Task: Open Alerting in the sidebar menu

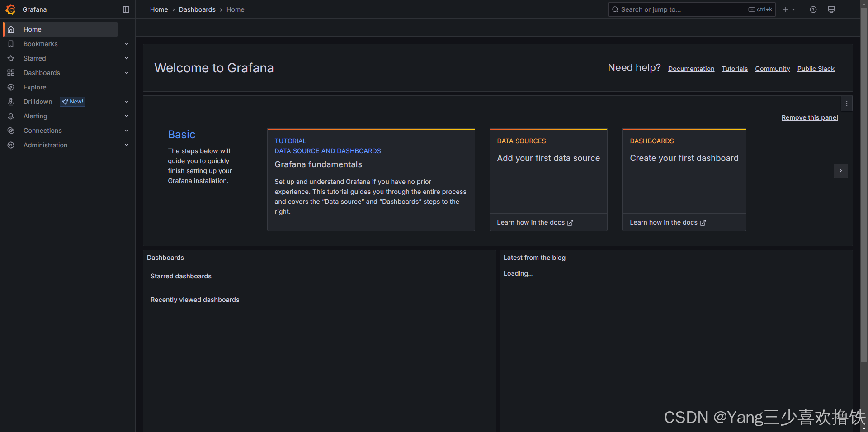Action: 35,116
